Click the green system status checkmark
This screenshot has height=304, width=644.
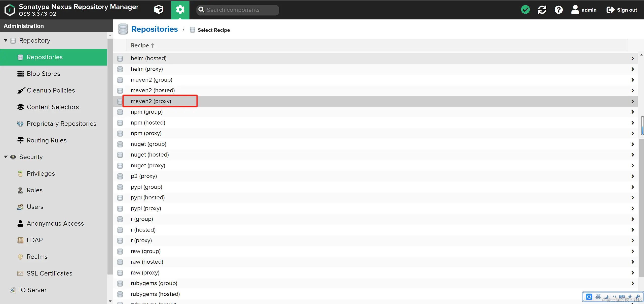point(525,10)
